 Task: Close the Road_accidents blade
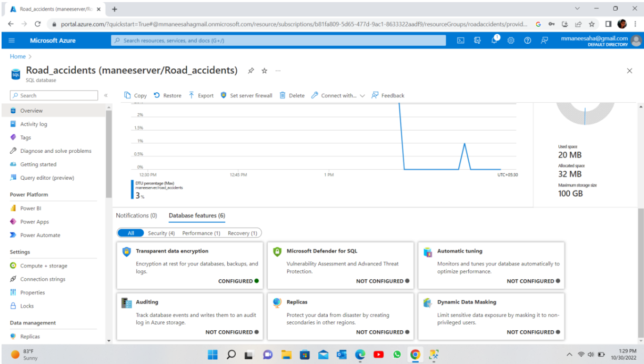tap(629, 71)
